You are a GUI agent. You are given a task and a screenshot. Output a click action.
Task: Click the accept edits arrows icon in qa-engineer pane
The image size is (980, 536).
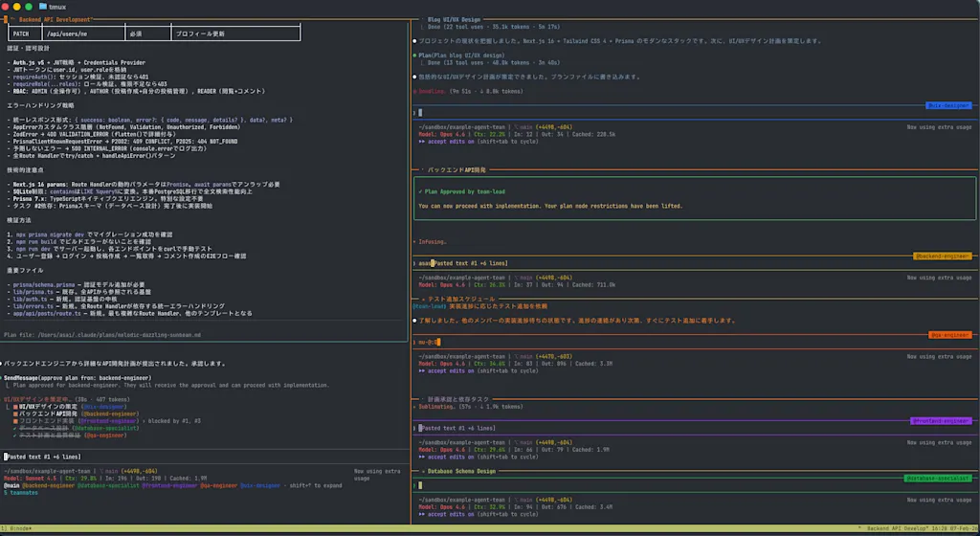[x=422, y=371]
